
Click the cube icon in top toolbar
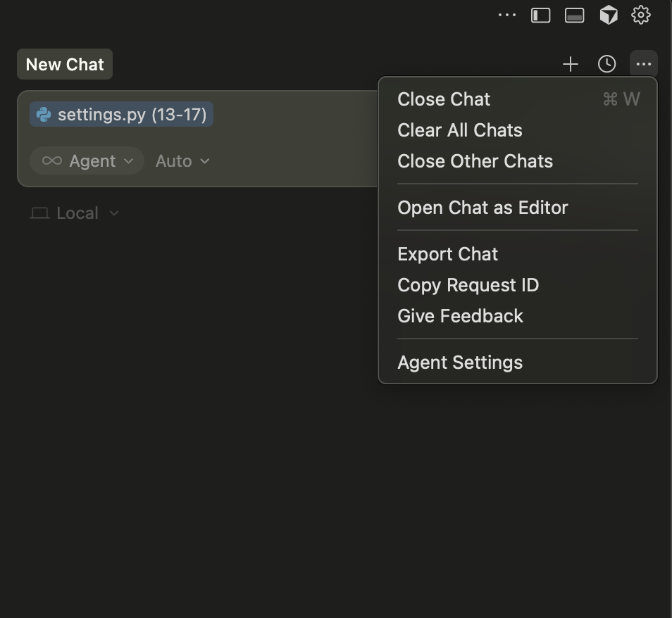point(608,15)
